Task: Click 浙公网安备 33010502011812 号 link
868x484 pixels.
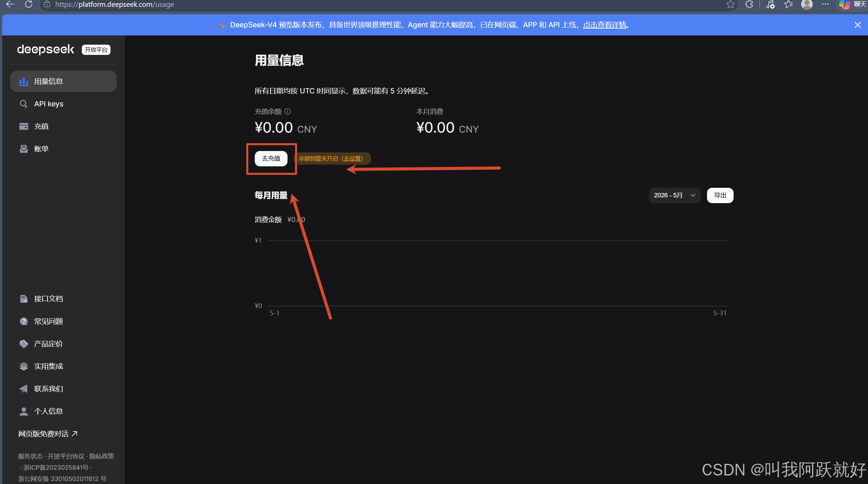Action: 62,479
